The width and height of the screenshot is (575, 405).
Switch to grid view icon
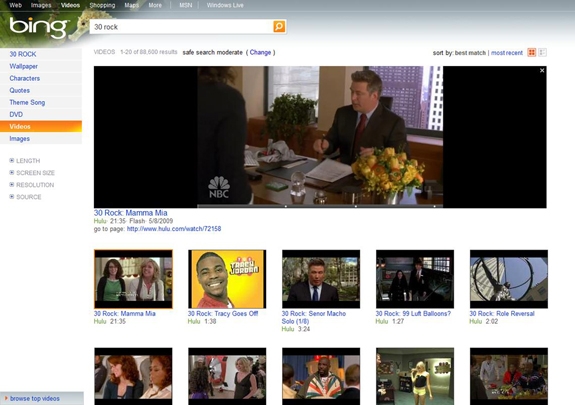(531, 52)
